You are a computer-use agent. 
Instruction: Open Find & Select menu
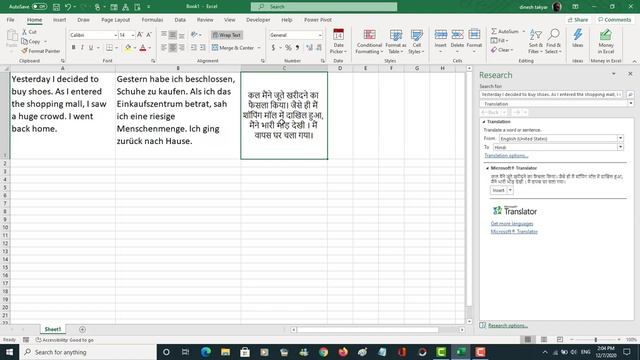click(x=553, y=41)
